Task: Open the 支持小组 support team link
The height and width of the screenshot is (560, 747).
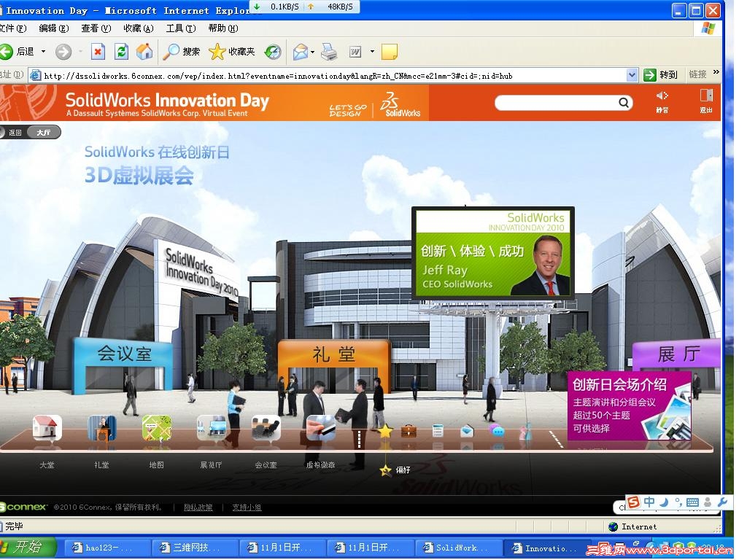Action: tap(247, 507)
